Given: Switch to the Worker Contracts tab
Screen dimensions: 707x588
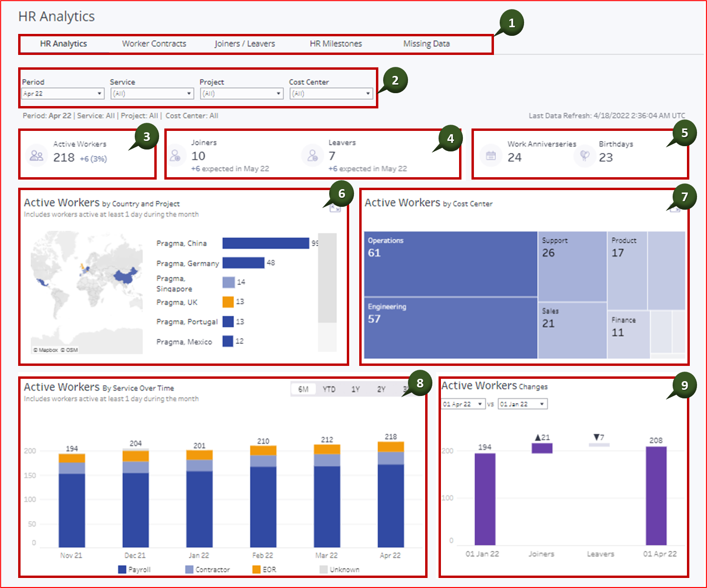Looking at the screenshot, I should 154,43.
